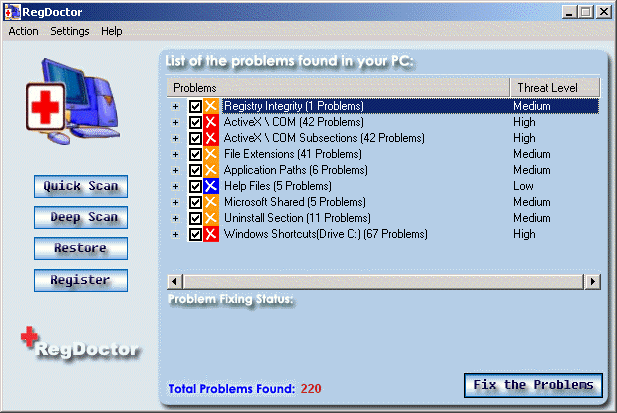Expand the Registry Integrity problems node
This screenshot has width=617, height=413.
(175, 106)
